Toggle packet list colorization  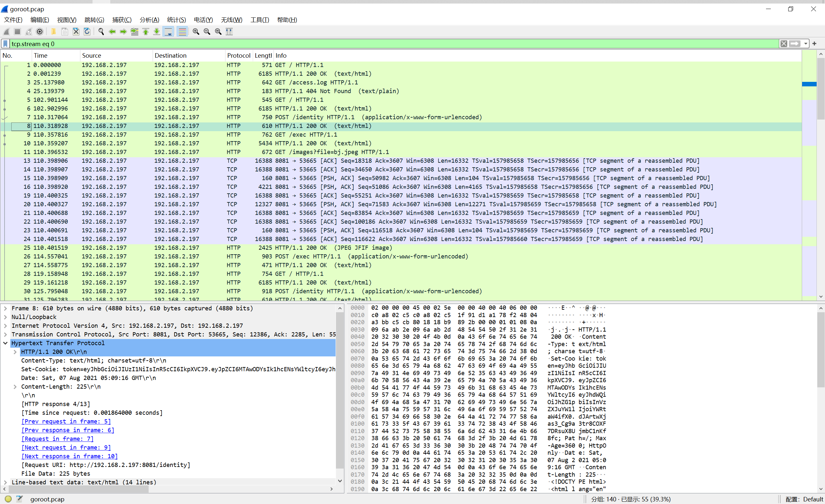point(182,32)
